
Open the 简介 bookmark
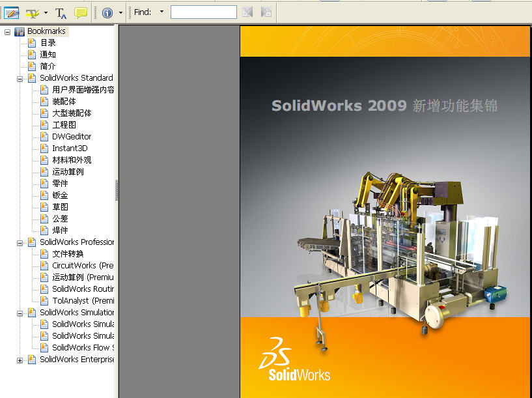point(48,66)
